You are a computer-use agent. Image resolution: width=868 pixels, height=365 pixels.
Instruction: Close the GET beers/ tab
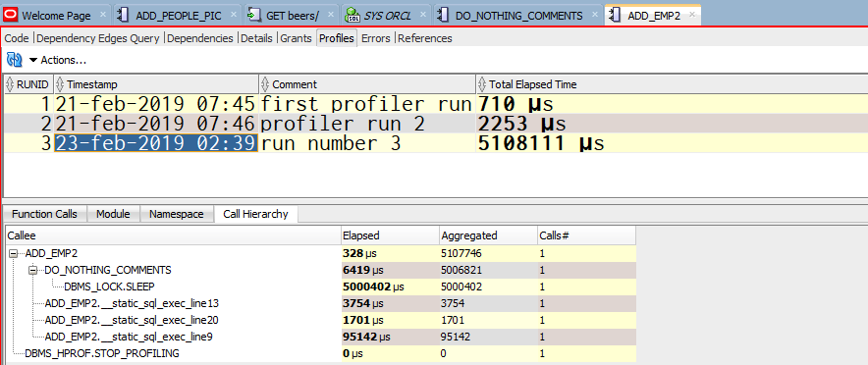click(331, 16)
